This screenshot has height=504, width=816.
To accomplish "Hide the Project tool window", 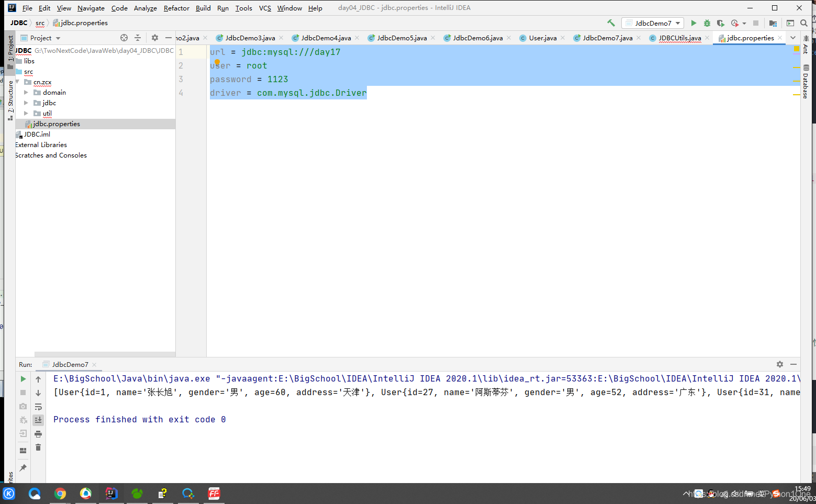I will point(168,38).
